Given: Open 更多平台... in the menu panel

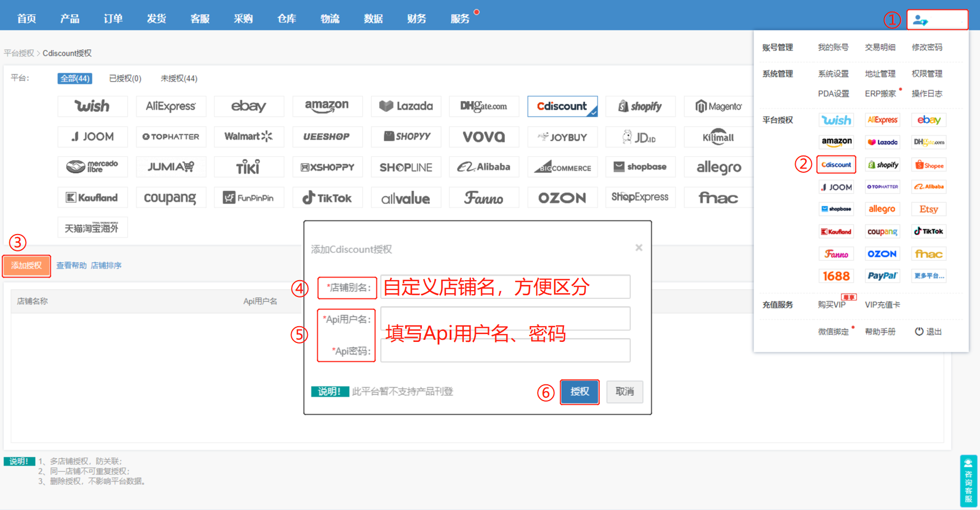Looking at the screenshot, I should pos(929,276).
